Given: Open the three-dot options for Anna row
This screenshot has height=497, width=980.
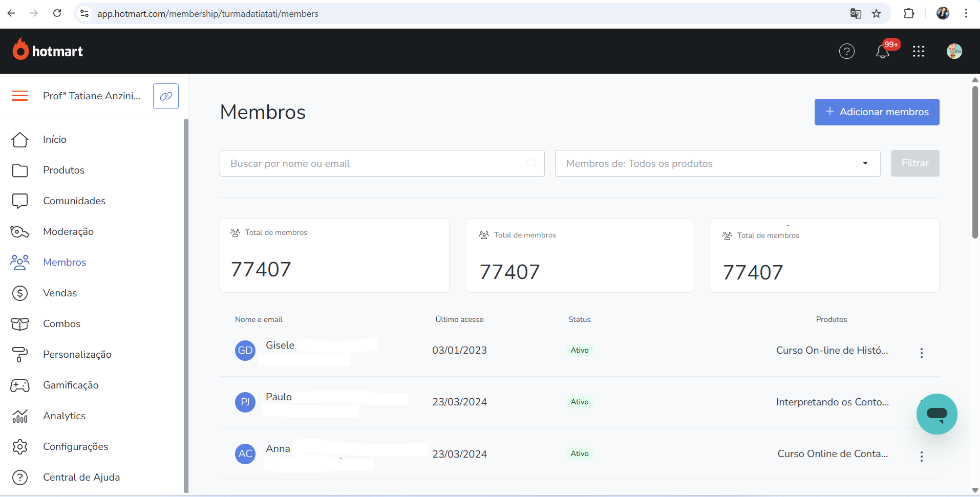Looking at the screenshot, I should [921, 457].
